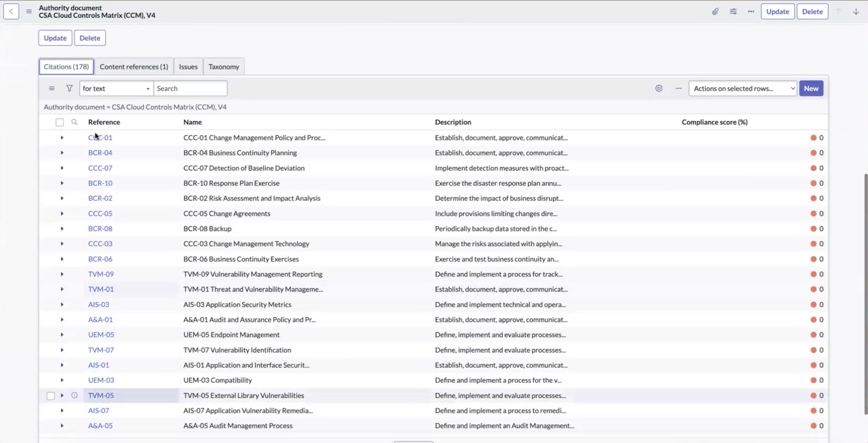Expand the BCR-02 row
The height and width of the screenshot is (443, 868).
point(62,198)
